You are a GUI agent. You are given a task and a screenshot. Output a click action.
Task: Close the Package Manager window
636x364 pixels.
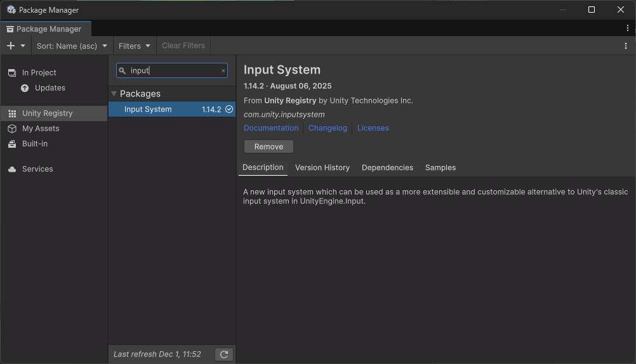[621, 10]
